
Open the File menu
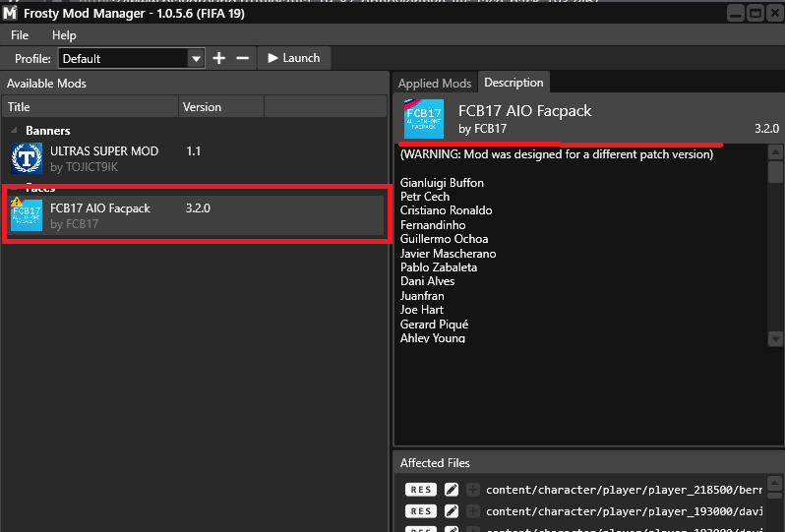[x=20, y=35]
